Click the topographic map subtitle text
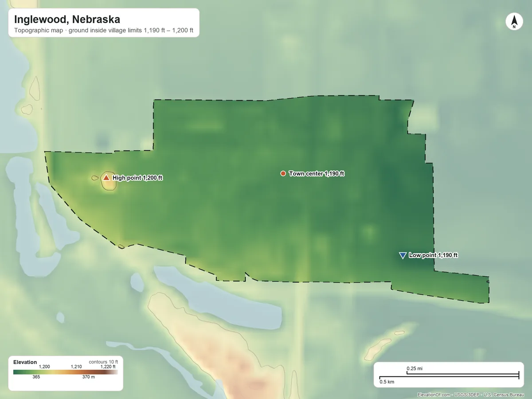This screenshot has height=399, width=532. [104, 31]
